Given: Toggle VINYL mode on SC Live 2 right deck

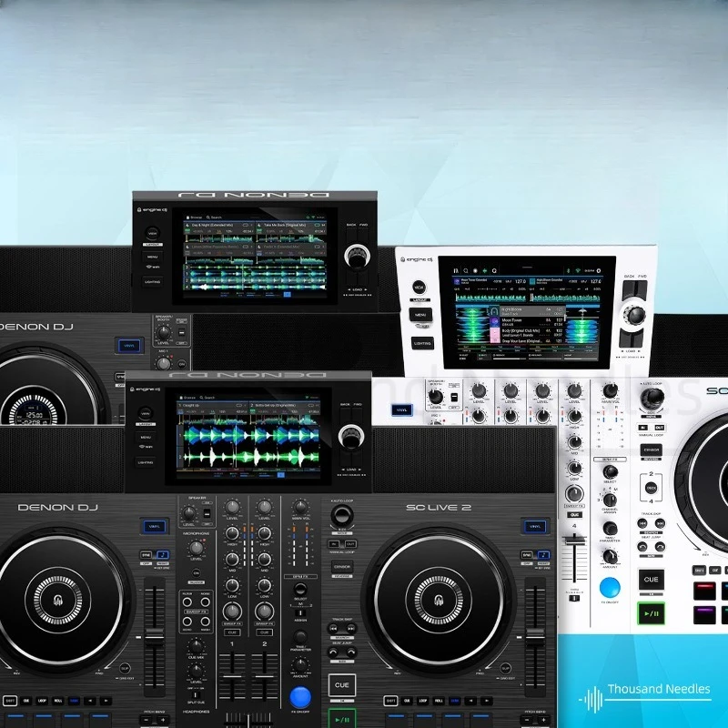Looking at the screenshot, I should [535, 527].
